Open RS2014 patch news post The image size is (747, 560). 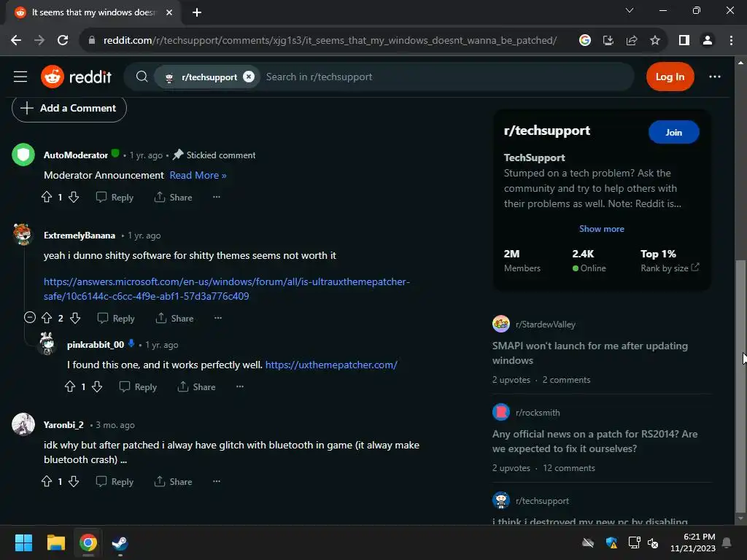point(595,441)
